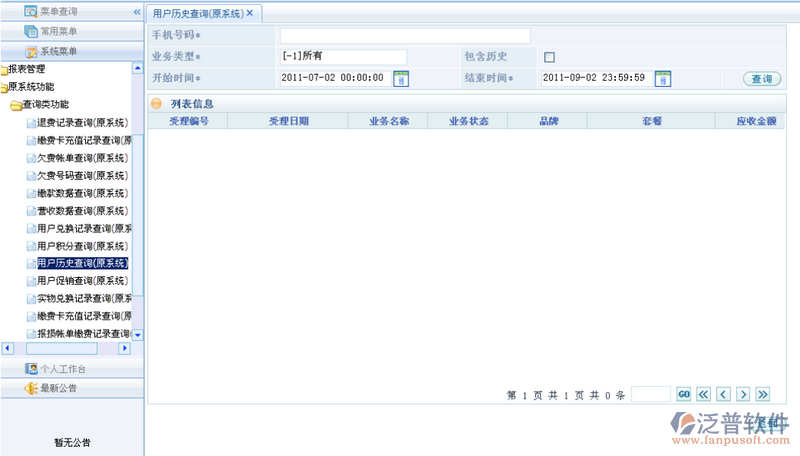Open 菜单查询 panel header
Image resolution: width=800 pixels, height=456 pixels.
pyautogui.click(x=72, y=11)
